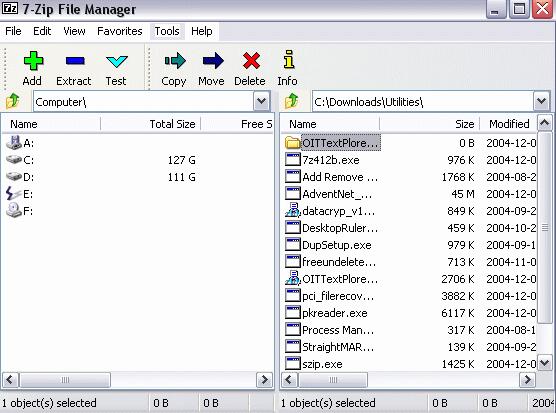
Task: Click the Add Remove file icon
Action: click(x=293, y=177)
